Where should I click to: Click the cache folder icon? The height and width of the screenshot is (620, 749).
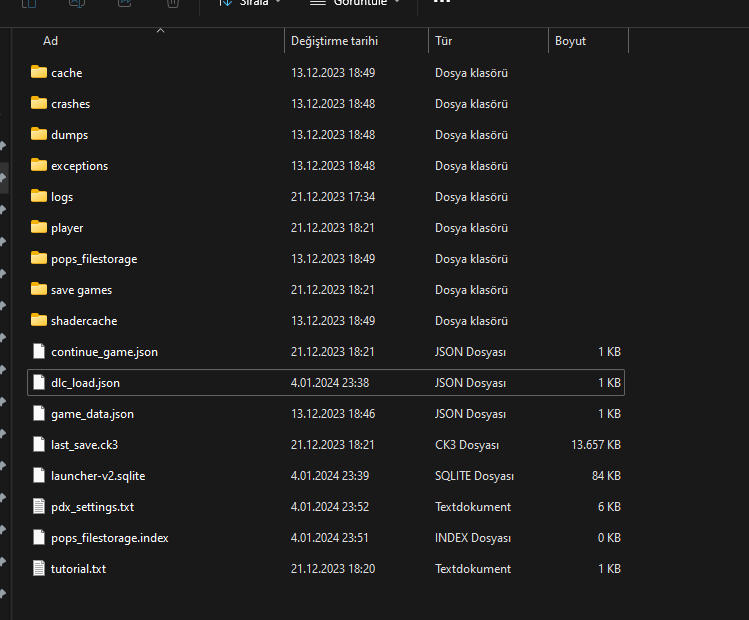[39, 72]
